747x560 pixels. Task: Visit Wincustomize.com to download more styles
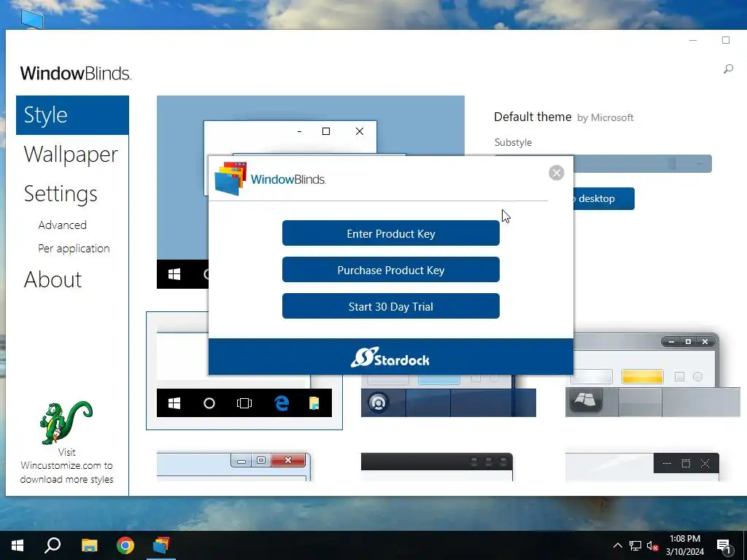pyautogui.click(x=66, y=466)
